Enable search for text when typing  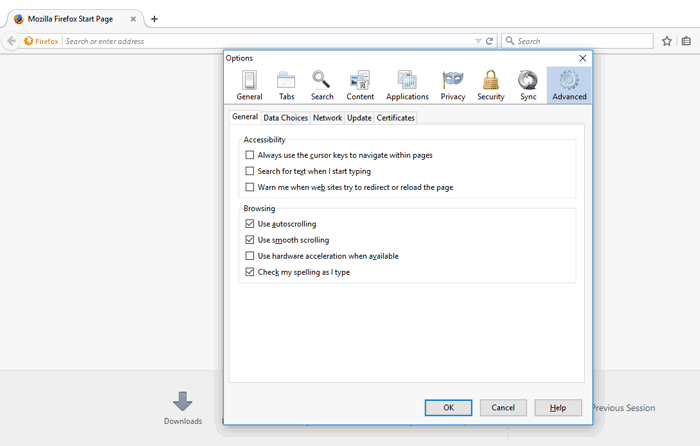pyautogui.click(x=250, y=171)
